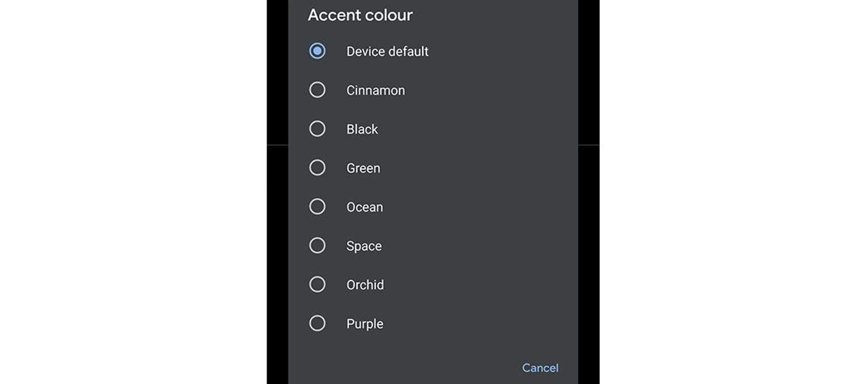
Task: Select the Purple radio button
Action: [317, 323]
